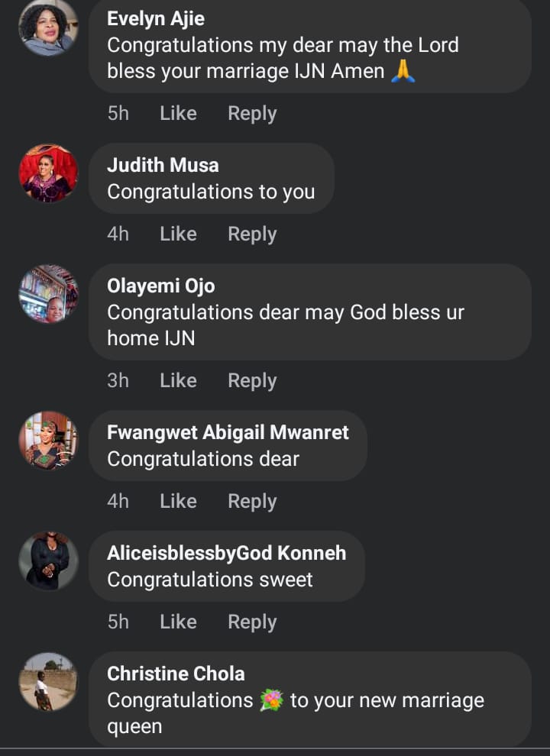Image resolution: width=550 pixels, height=756 pixels.
Task: Reply to Evelyn Ajie's comment
Action: coord(252,114)
